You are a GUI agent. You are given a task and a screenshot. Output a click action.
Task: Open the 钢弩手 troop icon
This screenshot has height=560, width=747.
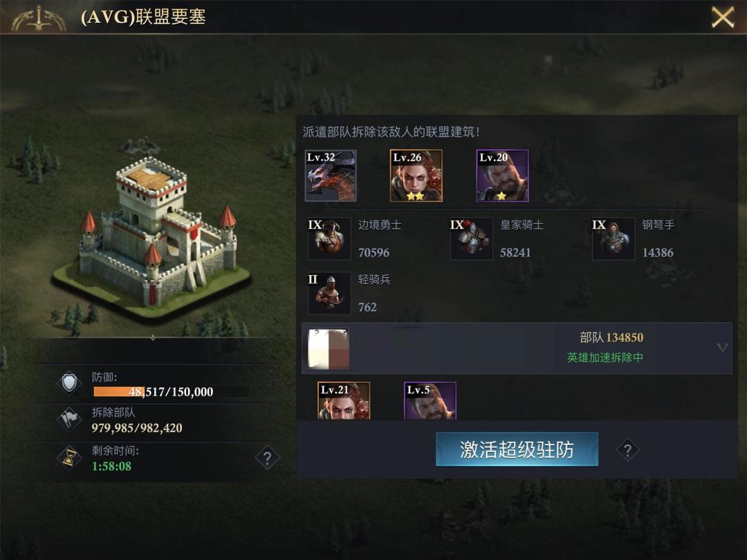tap(613, 239)
